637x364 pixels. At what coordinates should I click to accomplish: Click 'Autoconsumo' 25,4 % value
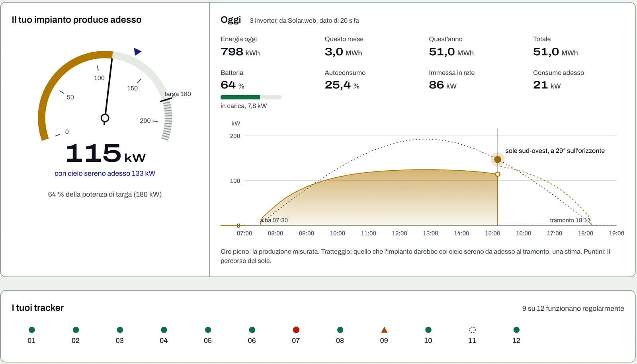[x=342, y=85]
